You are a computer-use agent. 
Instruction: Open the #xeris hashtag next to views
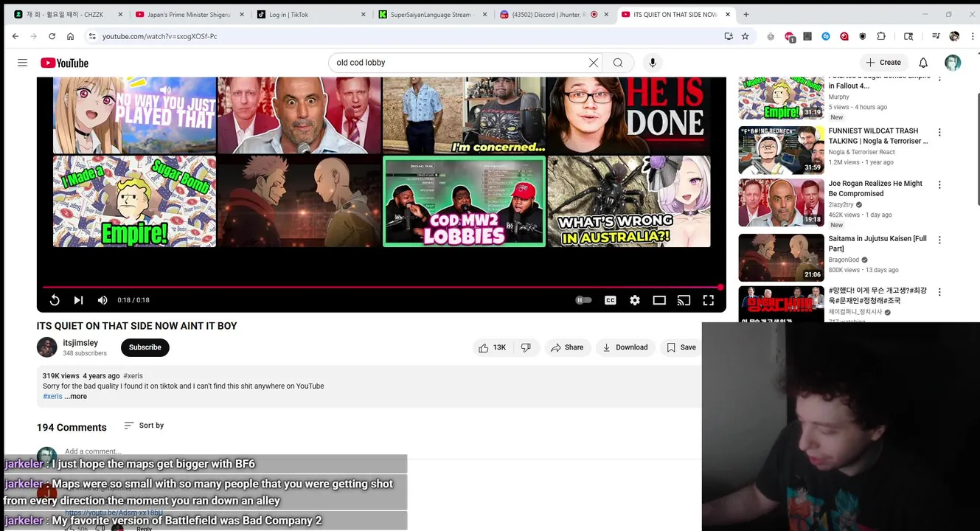133,375
